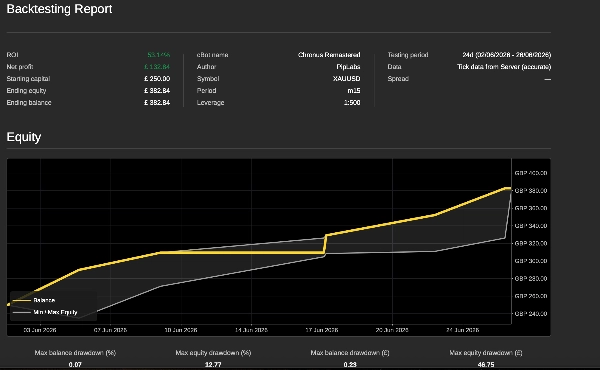This screenshot has height=370, width=600.
Task: Click the 17 Jun 2025 x-axis label
Action: pos(322,330)
